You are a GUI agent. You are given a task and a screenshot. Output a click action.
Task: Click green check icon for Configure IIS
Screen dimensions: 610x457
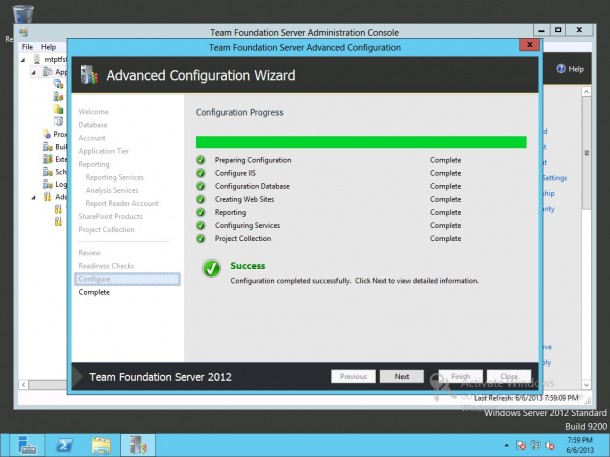coord(201,173)
